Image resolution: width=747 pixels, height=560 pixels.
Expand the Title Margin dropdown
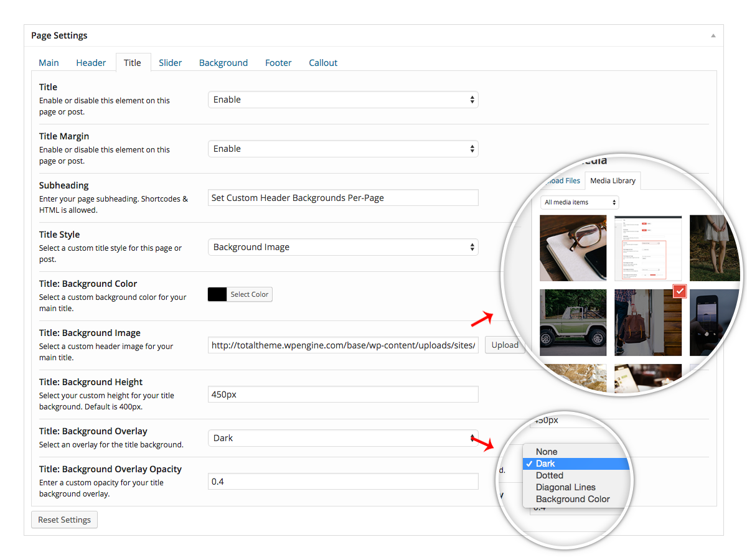click(x=343, y=149)
